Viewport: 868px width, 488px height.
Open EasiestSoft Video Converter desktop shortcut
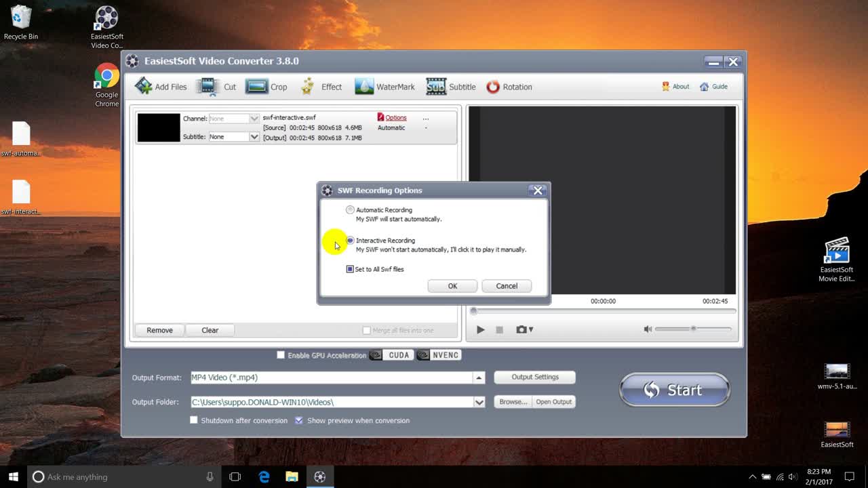[x=107, y=27]
